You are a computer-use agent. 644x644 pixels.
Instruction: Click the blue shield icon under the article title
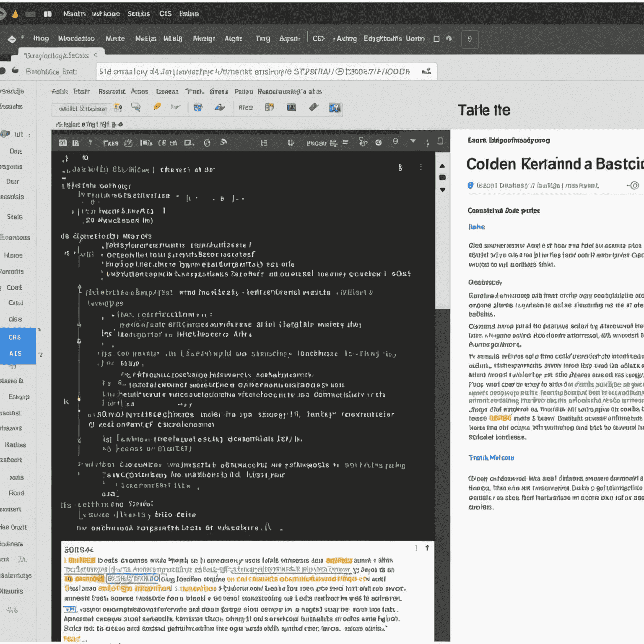[470, 185]
